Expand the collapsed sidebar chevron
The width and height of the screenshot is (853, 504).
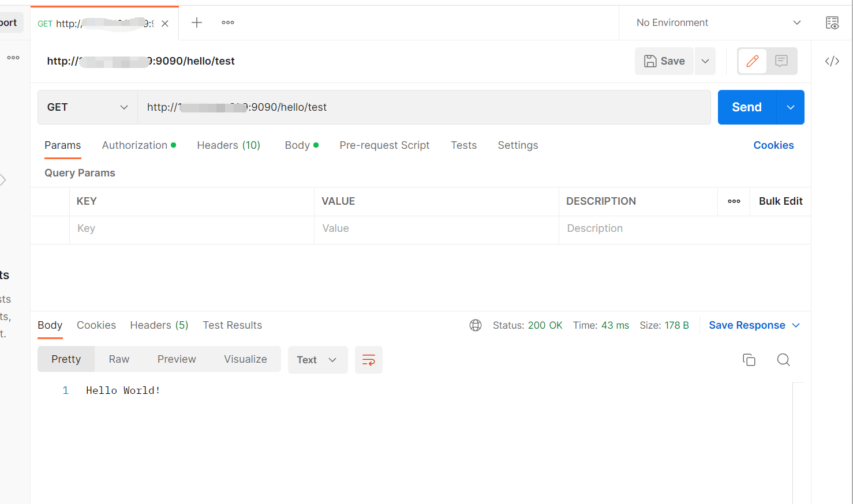tap(3, 180)
